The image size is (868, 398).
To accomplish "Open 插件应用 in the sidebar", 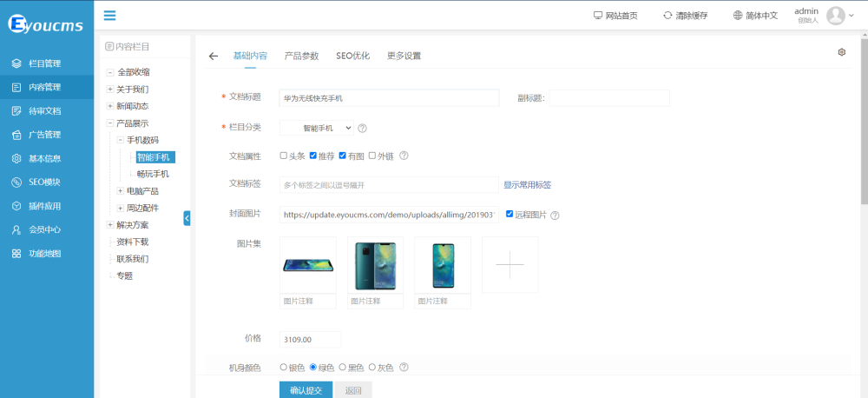I will tap(47, 206).
